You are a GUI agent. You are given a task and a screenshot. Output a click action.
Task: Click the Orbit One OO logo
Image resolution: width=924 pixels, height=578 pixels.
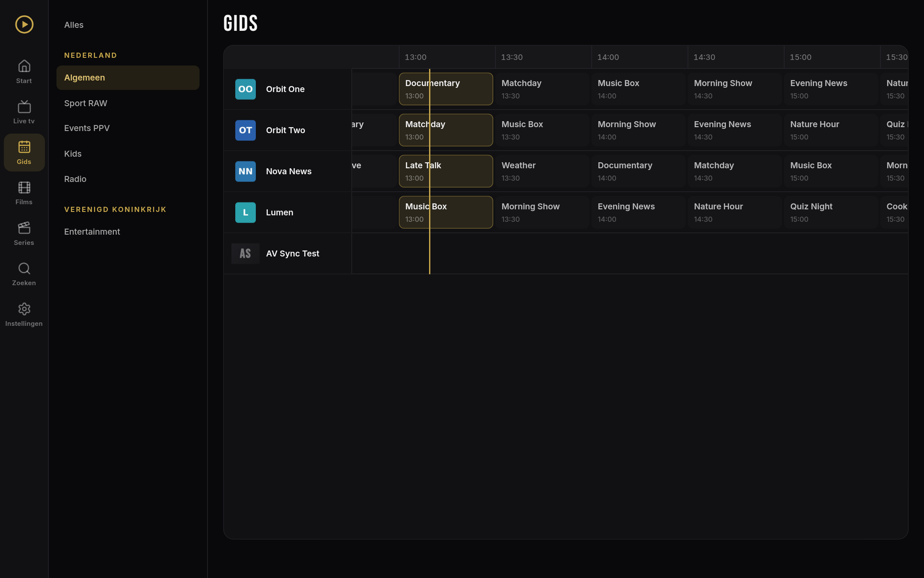click(x=246, y=89)
